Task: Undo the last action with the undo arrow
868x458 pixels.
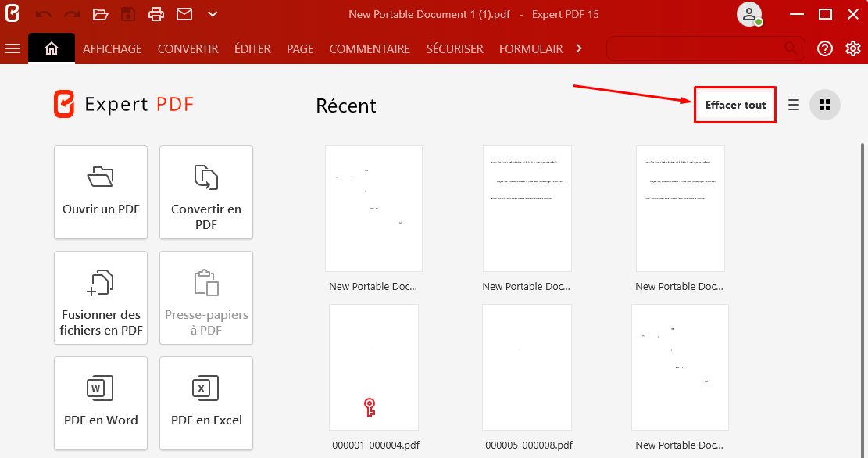Action: click(43, 14)
